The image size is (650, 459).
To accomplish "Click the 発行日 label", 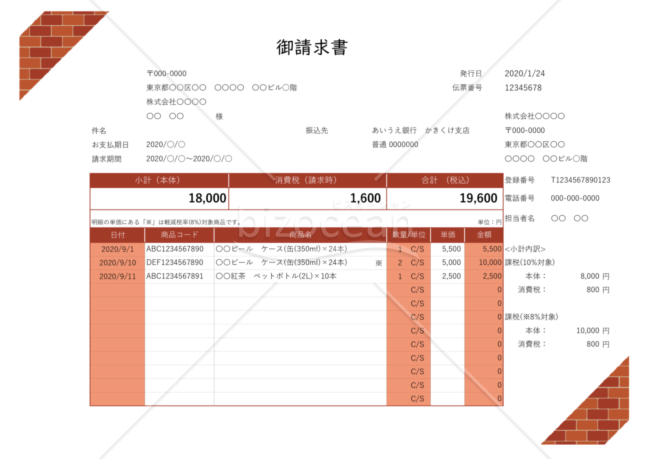I will (x=471, y=73).
